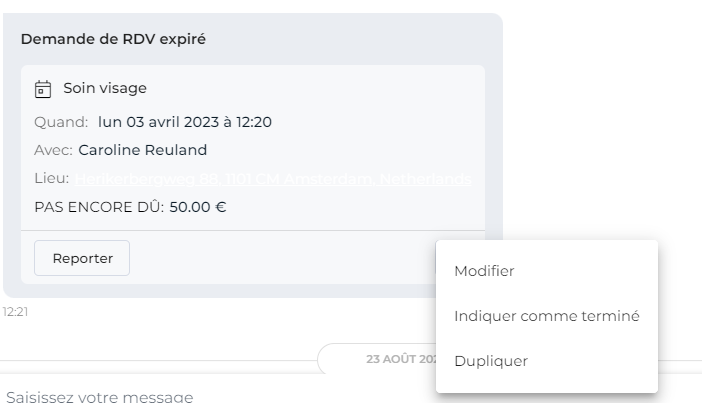Click the 50.00 € amount

(x=198, y=207)
